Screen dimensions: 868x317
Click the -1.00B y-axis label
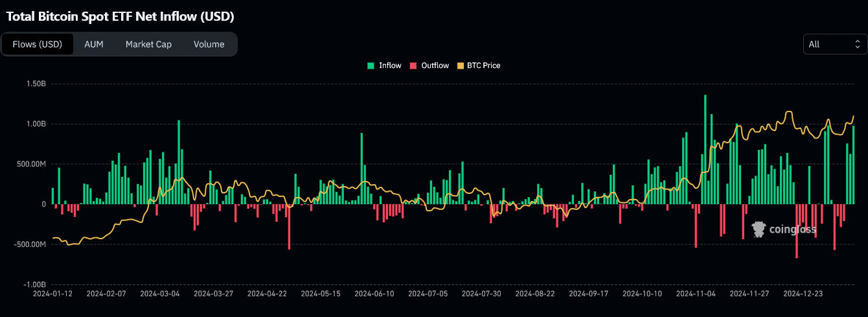(x=35, y=285)
